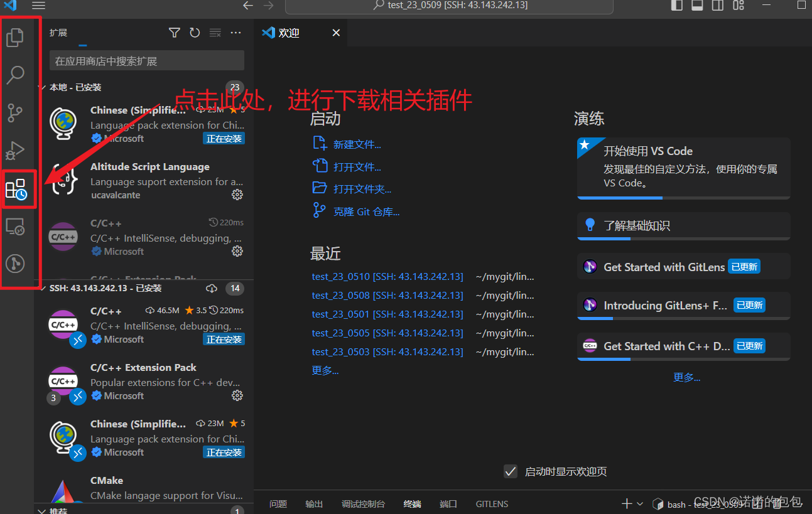Viewport: 812px width, 514px height.
Task: Click the 打开文件... link
Action: [357, 167]
